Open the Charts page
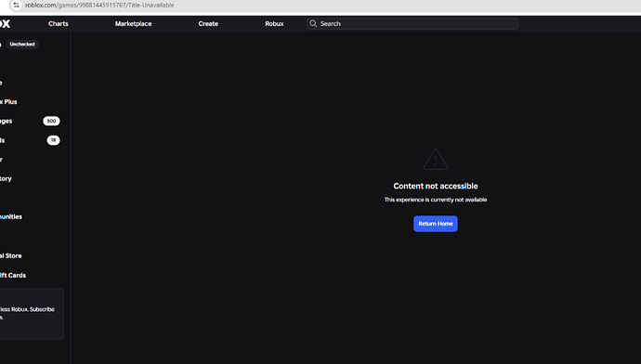The width and height of the screenshot is (641, 364). [x=58, y=24]
